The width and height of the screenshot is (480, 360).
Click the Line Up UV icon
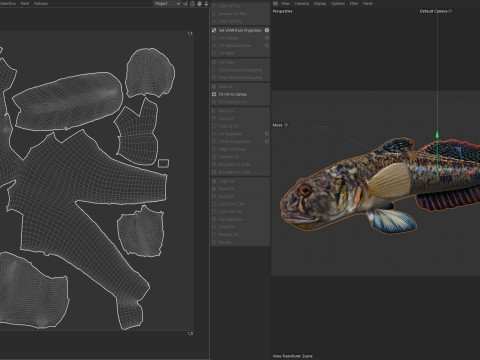(x=214, y=126)
